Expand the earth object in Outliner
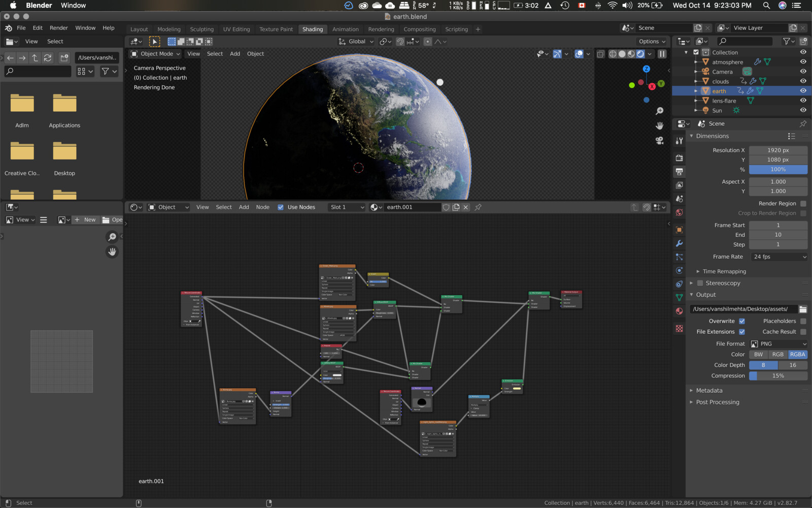Screen dimensions: 812x508 click(x=696, y=91)
